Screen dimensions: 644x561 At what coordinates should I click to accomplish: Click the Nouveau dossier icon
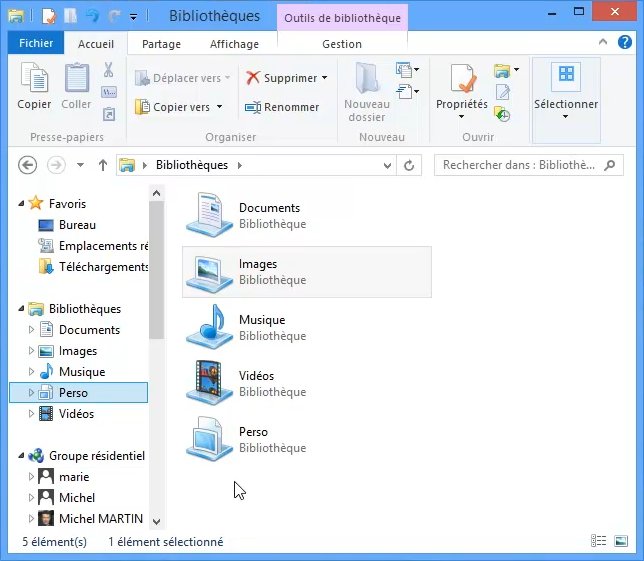(x=366, y=88)
